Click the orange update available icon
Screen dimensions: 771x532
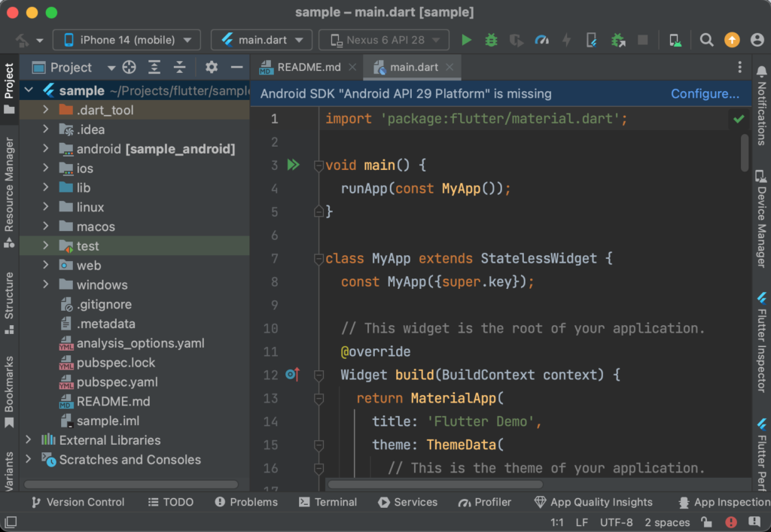pos(732,40)
